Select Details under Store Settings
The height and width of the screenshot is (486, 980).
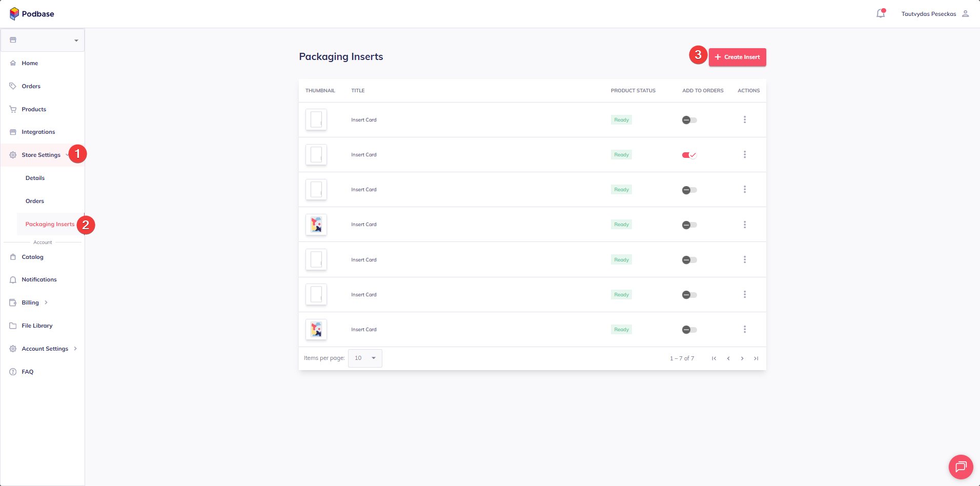35,178
